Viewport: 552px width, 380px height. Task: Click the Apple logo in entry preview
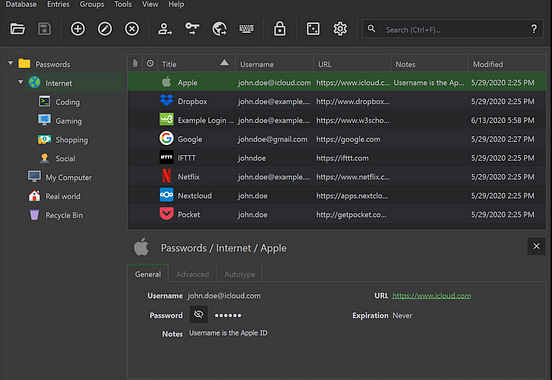[x=141, y=247]
